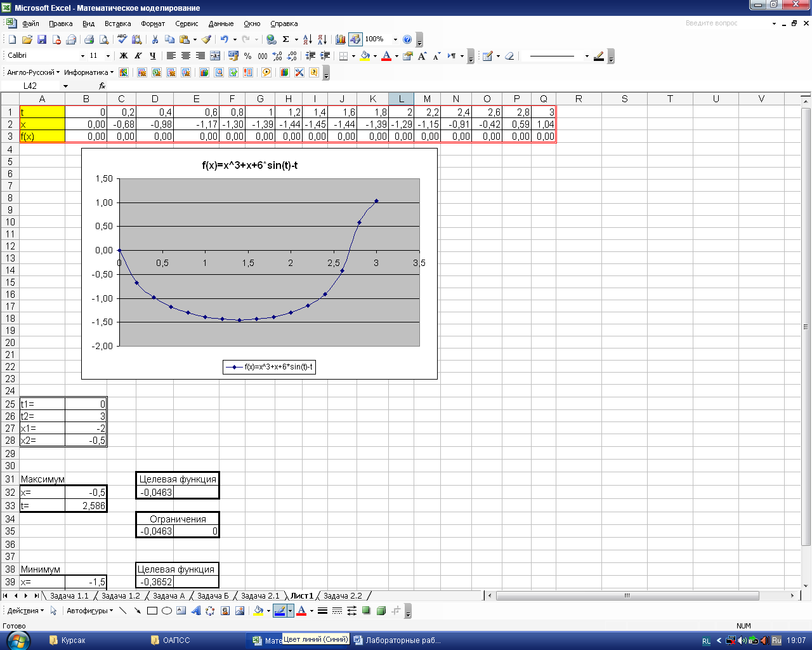
Task: Click the Merge and Center icon
Action: tap(215, 56)
